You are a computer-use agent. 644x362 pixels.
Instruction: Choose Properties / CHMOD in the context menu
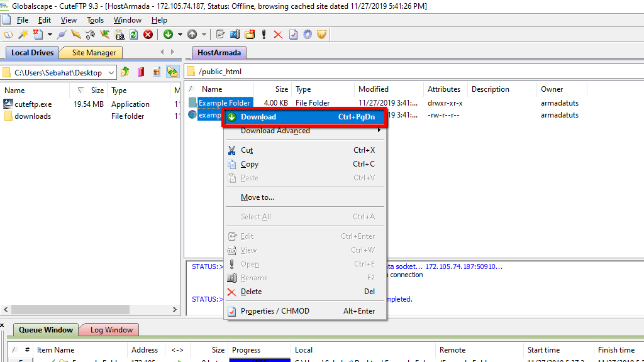click(x=304, y=311)
